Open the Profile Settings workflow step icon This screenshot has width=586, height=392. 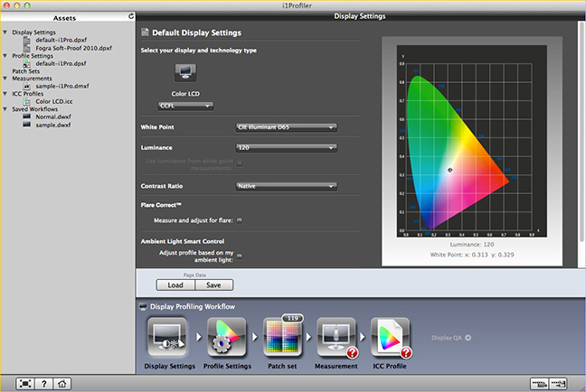click(x=226, y=338)
